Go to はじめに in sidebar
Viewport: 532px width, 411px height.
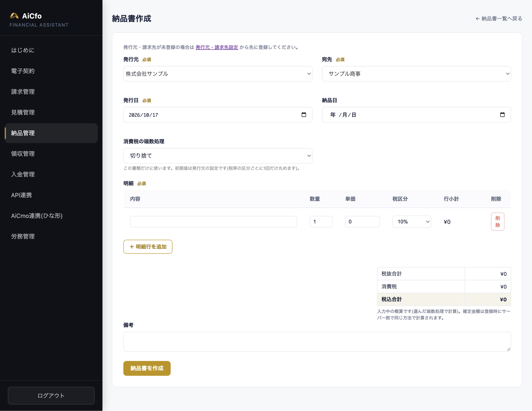click(51, 50)
